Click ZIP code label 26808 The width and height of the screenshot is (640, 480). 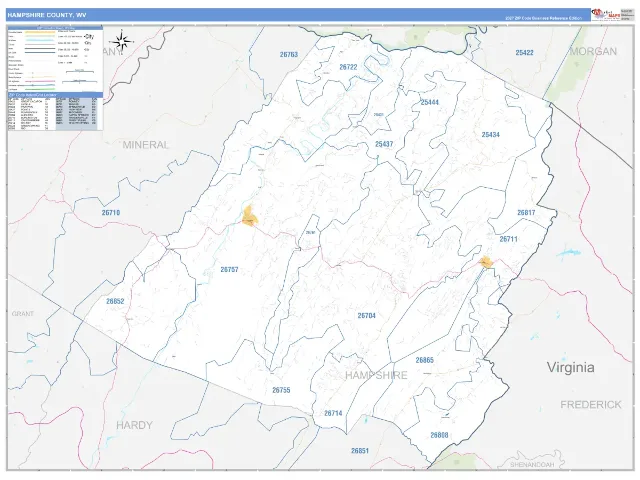[x=439, y=435]
